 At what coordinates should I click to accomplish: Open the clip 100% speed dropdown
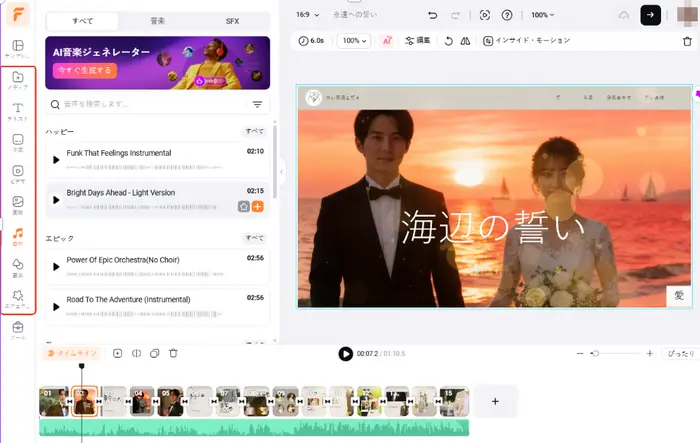353,41
